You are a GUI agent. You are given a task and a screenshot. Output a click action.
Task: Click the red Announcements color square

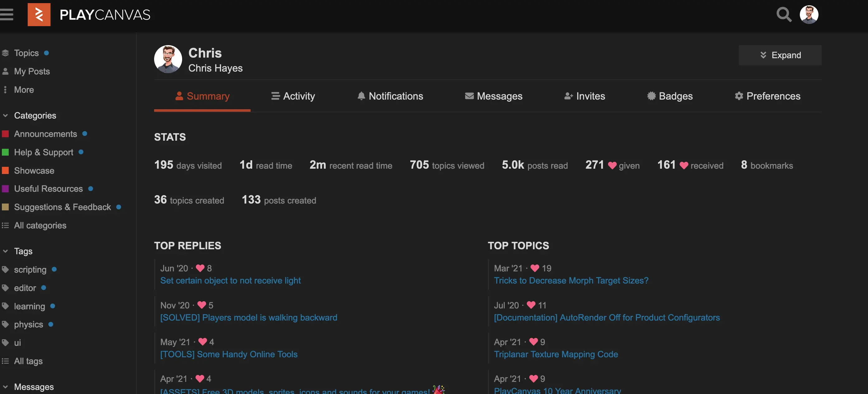5,134
